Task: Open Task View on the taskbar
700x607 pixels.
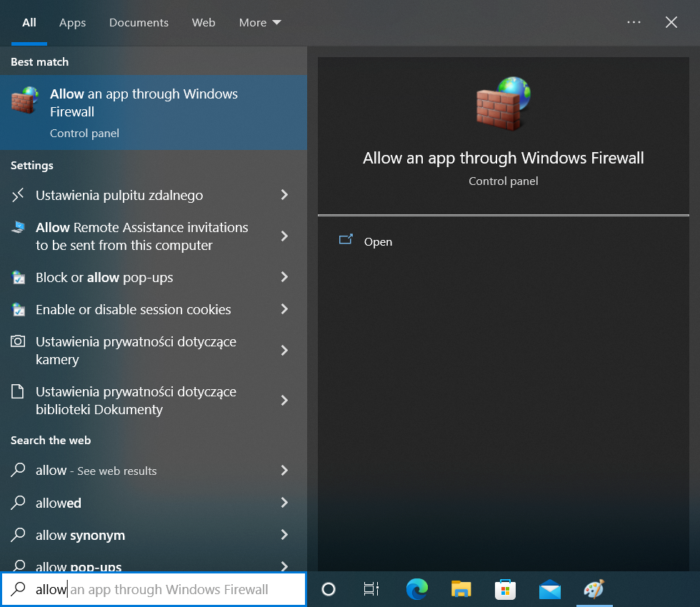Action: point(371,589)
